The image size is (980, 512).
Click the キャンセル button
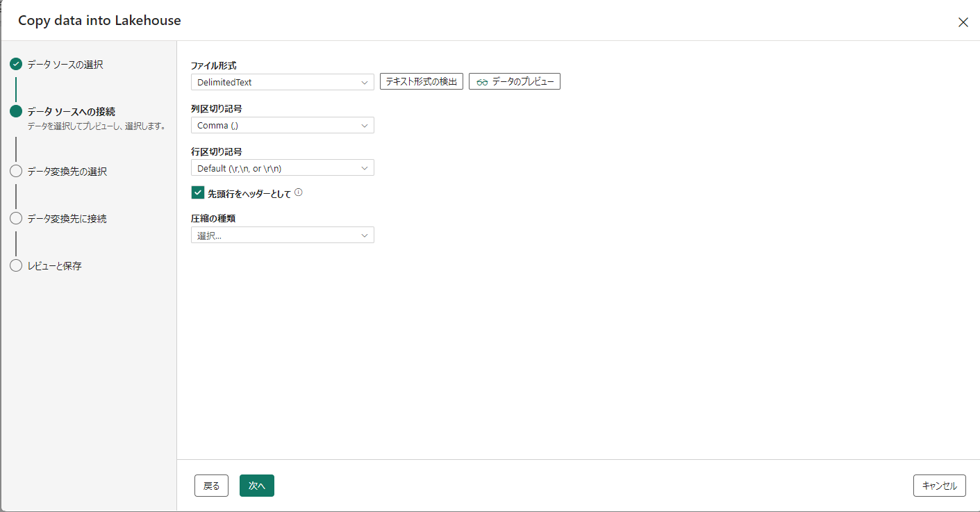pyautogui.click(x=940, y=486)
